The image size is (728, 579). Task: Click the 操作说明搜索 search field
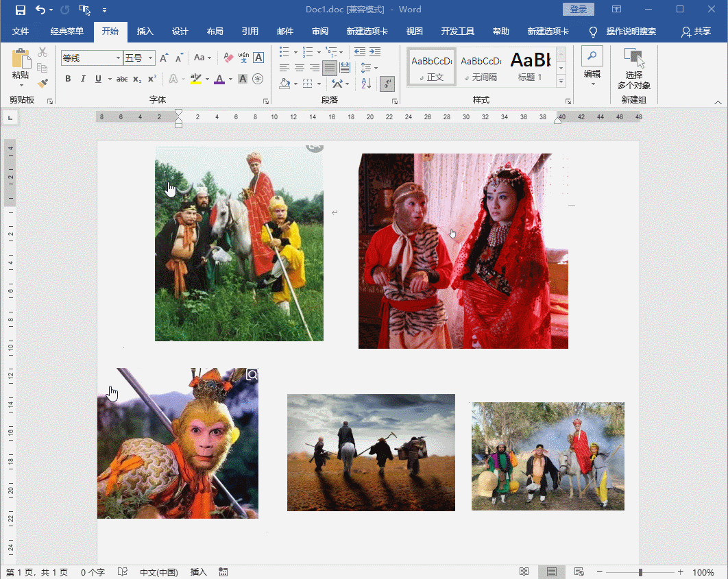[631, 31]
